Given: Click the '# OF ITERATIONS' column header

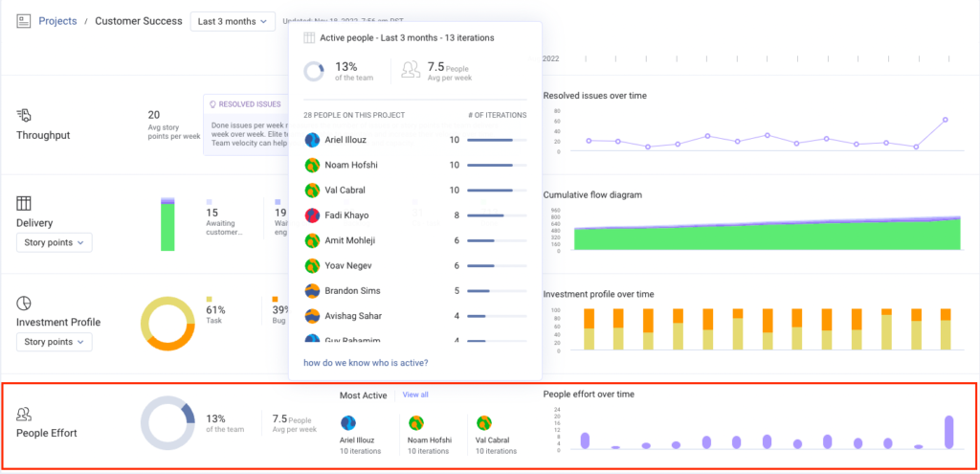Looking at the screenshot, I should click(x=498, y=115).
